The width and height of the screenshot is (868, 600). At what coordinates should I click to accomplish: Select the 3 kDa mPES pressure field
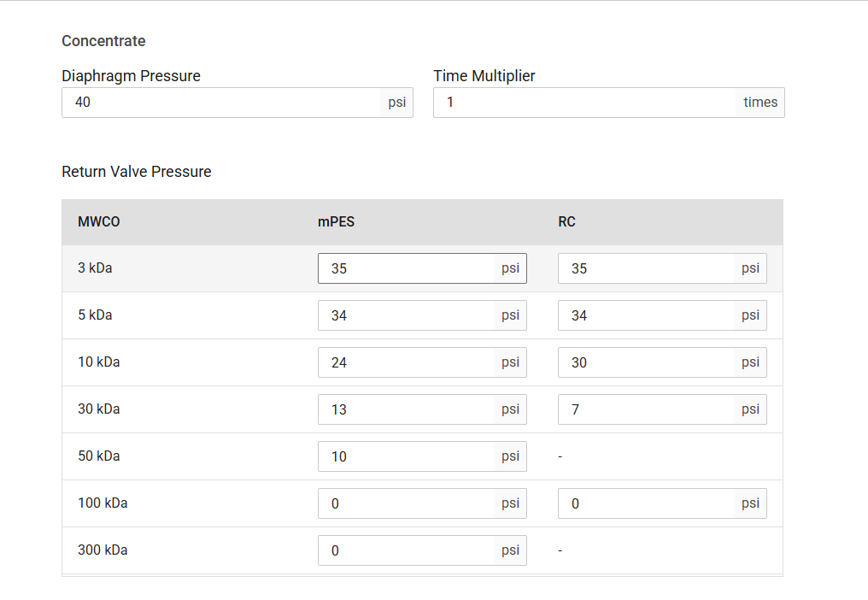click(405, 268)
